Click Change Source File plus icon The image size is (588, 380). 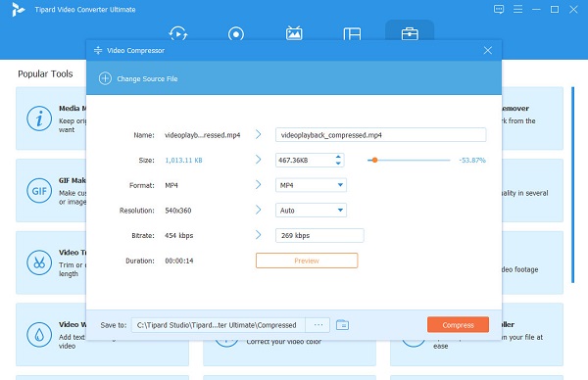tap(105, 78)
